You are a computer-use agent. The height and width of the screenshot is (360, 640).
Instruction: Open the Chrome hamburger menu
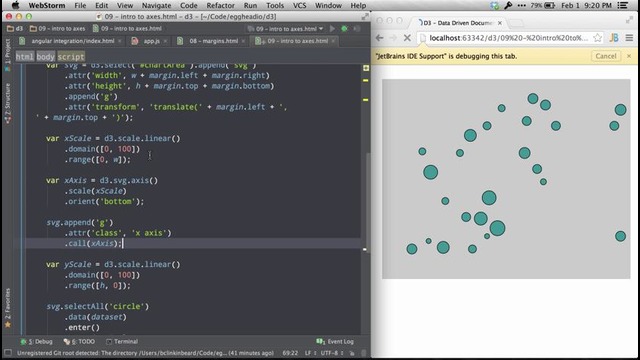tap(629, 38)
